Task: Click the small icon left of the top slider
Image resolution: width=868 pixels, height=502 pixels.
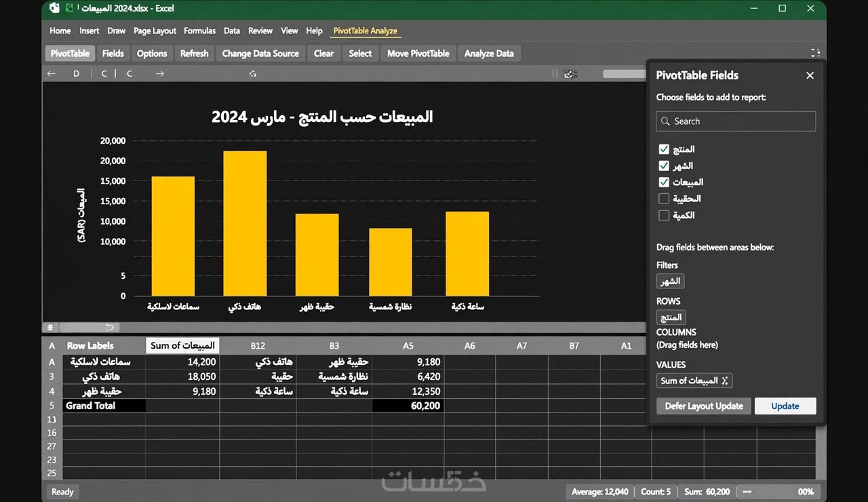Action: point(570,74)
